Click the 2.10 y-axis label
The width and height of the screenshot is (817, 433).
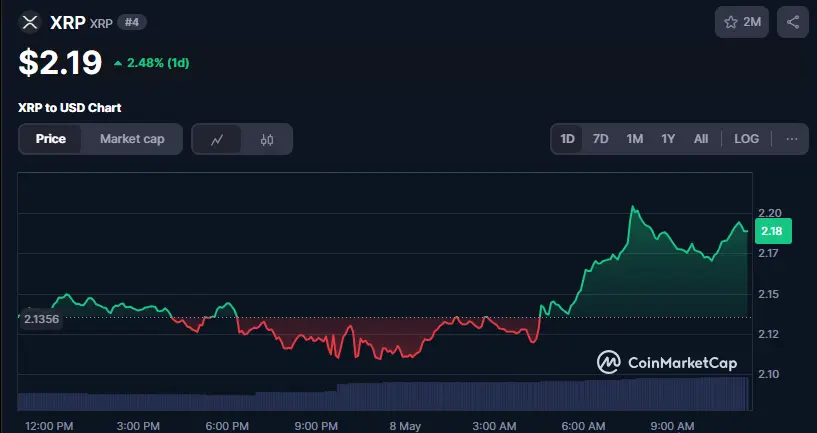coord(769,374)
